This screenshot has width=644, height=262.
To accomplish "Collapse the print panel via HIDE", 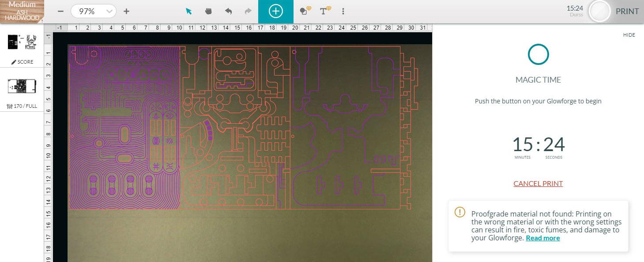I will click(x=629, y=35).
